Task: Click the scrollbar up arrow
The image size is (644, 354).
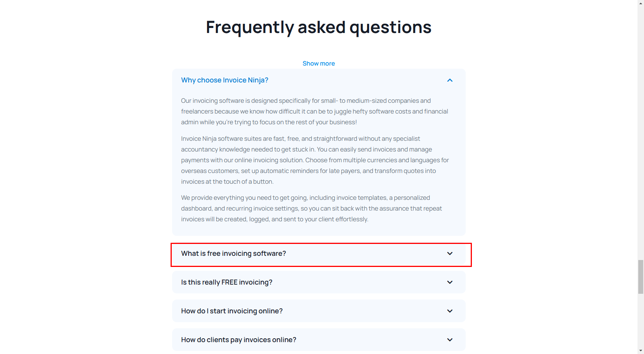Action: point(641,3)
